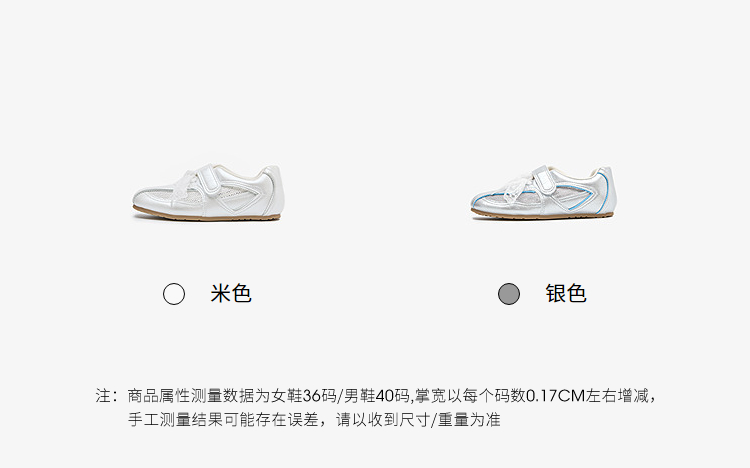Click the 注： note prefix
The height and width of the screenshot is (468, 750).
point(107,396)
